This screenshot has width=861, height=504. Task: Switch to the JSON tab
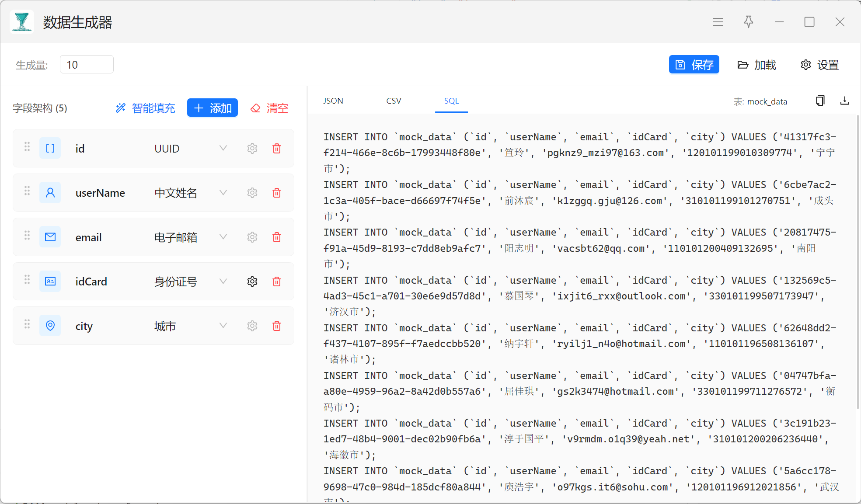tap(333, 101)
